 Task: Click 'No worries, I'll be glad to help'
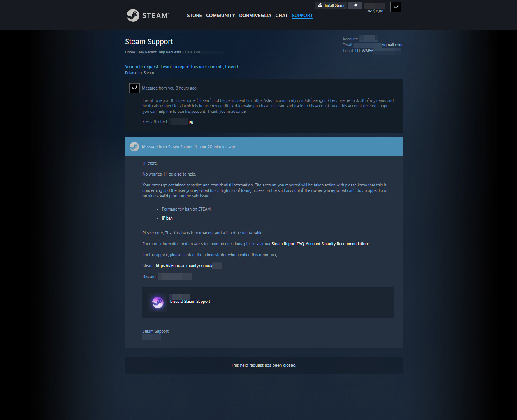(169, 174)
